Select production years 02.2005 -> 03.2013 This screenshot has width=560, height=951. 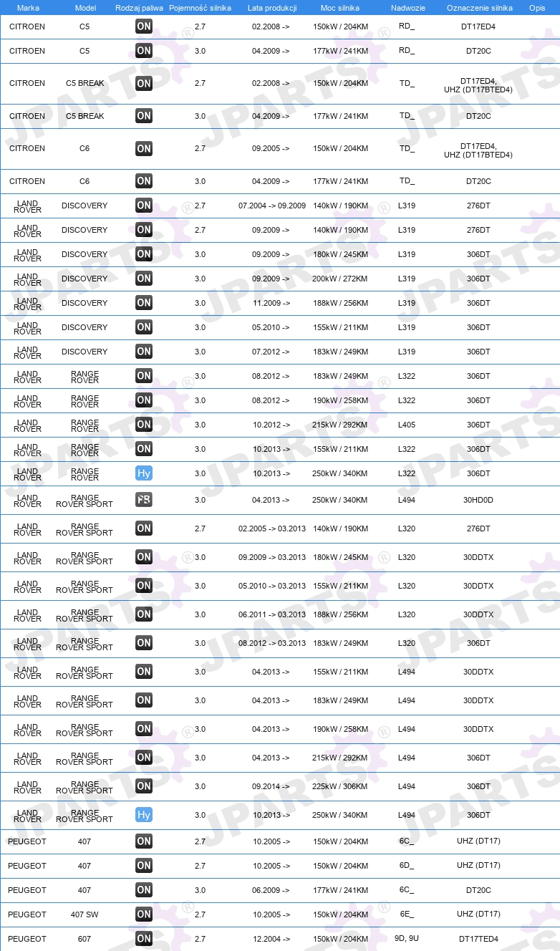pos(272,529)
